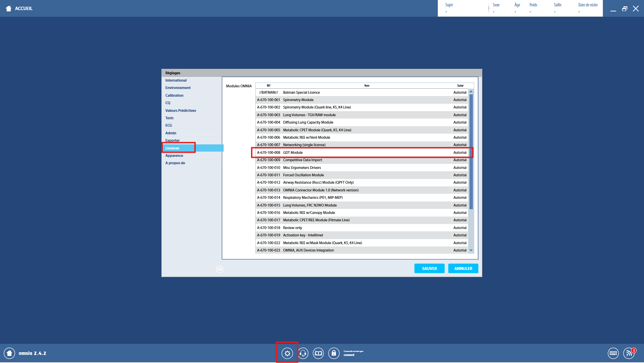Click the headset support icon
Image resolution: width=644 pixels, height=363 pixels.
[303, 353]
